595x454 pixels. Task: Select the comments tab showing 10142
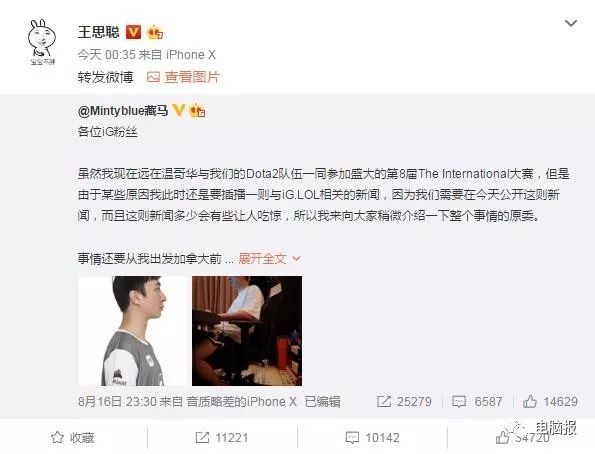coord(372,438)
